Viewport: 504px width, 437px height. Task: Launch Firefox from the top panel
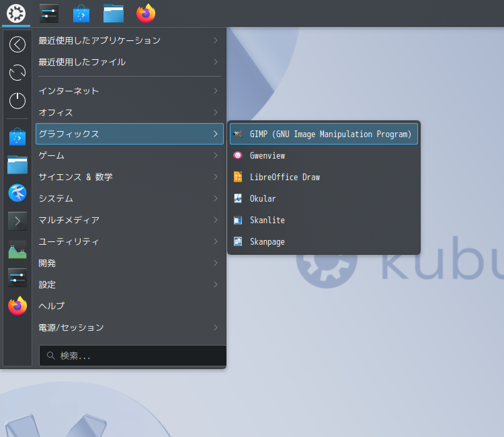point(146,13)
